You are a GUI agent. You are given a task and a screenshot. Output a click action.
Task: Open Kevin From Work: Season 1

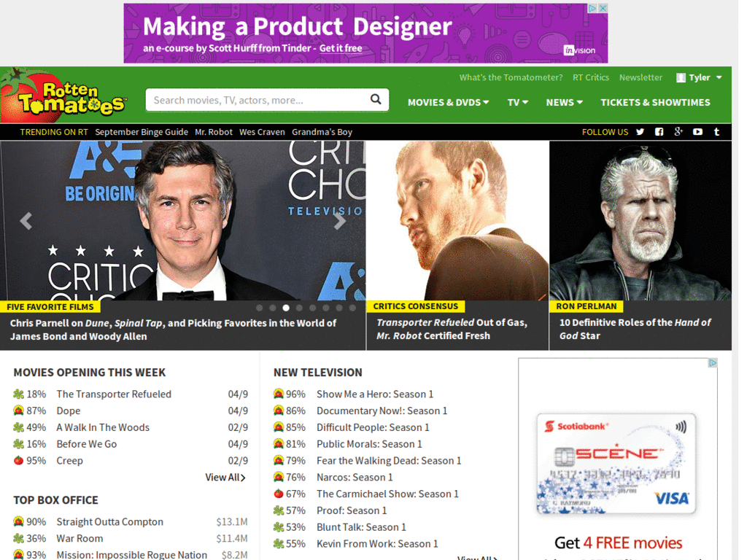[377, 544]
